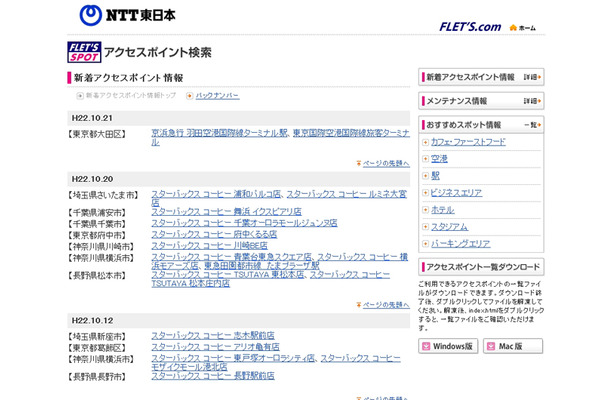Open the FLET'S.com logo link
The image size is (610, 400).
click(x=470, y=27)
